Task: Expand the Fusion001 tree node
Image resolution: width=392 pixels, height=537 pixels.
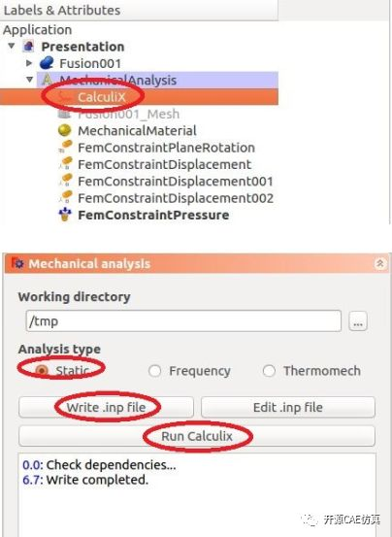Action: [x=29, y=63]
